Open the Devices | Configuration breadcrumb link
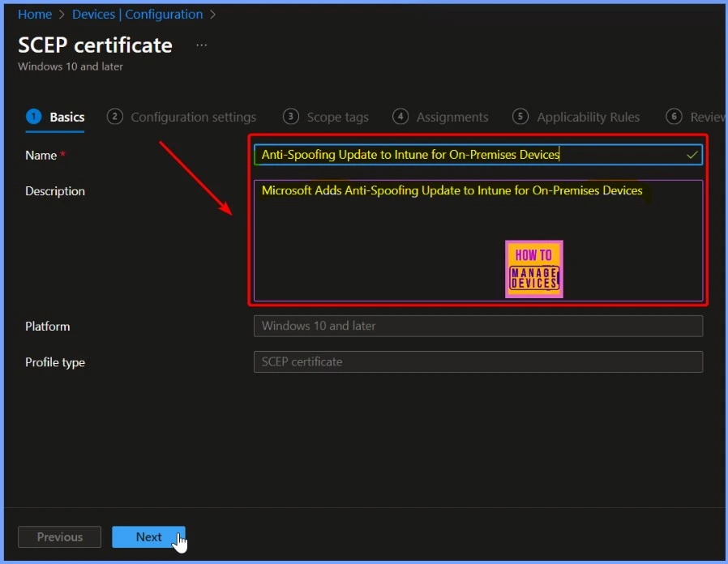 138,15
